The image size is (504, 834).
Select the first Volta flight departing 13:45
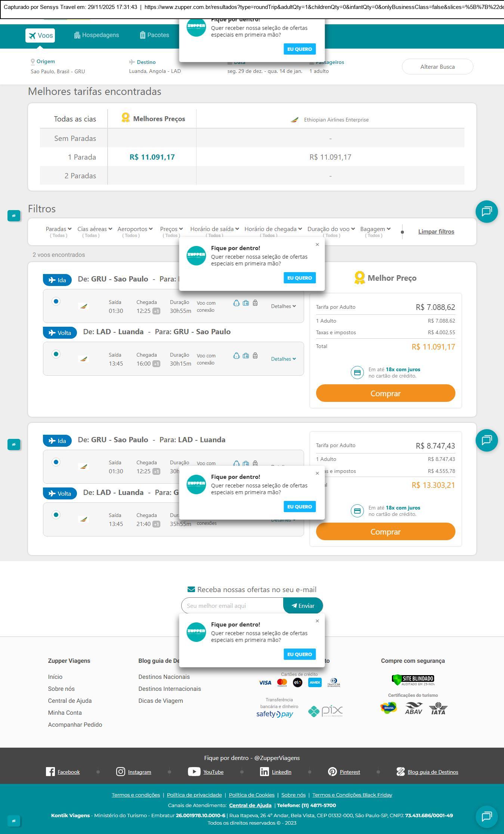point(56,354)
